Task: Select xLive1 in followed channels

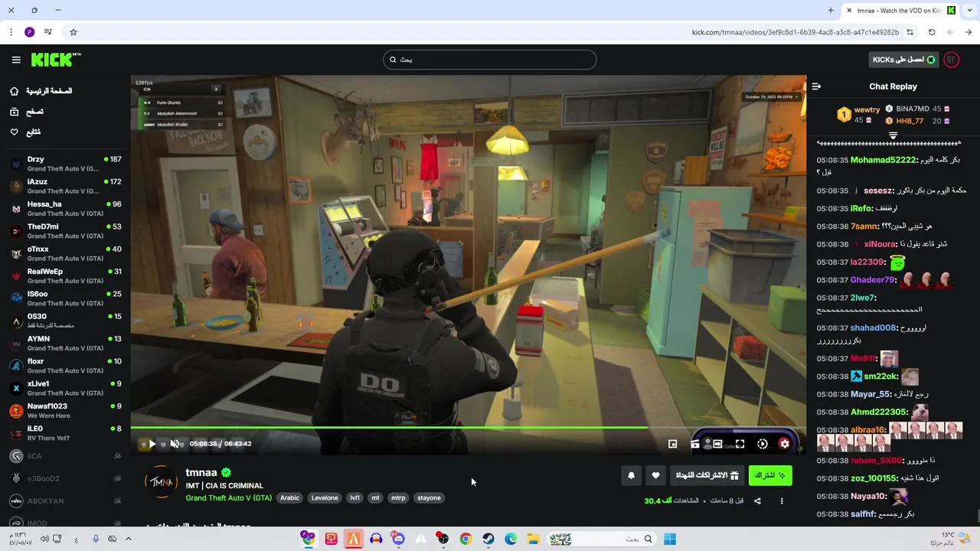Action: click(x=66, y=388)
